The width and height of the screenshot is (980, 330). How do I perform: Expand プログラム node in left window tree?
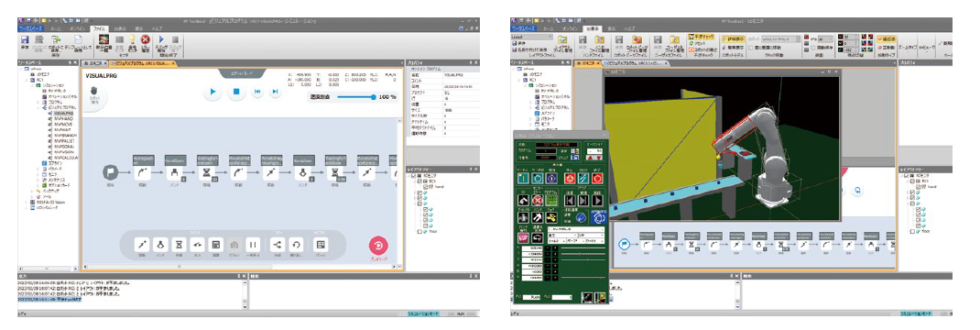[37, 102]
